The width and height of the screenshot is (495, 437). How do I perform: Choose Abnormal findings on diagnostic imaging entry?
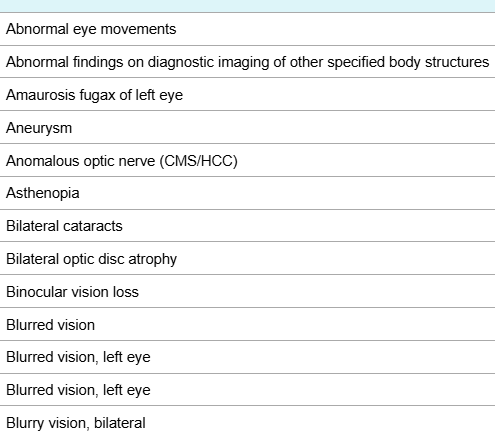click(x=247, y=62)
